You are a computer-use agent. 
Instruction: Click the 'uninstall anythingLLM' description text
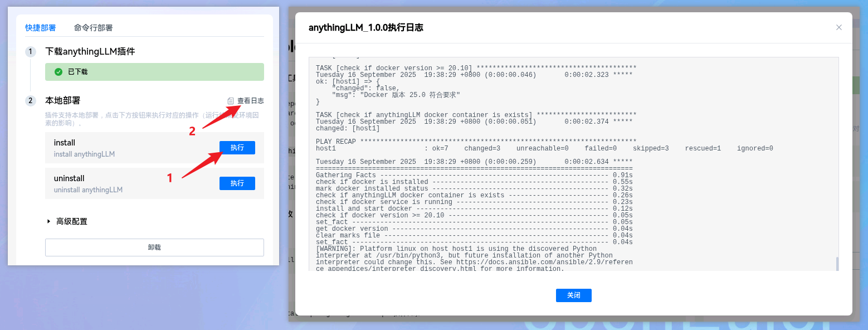coord(88,190)
